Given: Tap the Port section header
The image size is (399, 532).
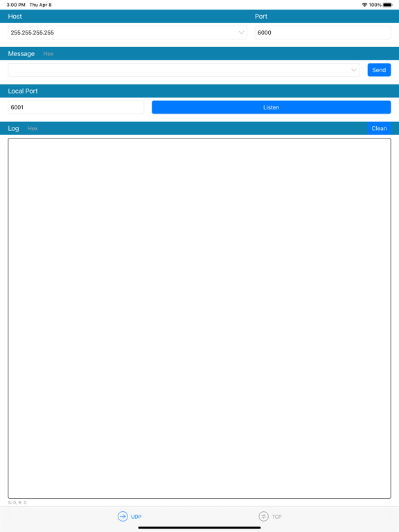Looking at the screenshot, I should pyautogui.click(x=261, y=17).
